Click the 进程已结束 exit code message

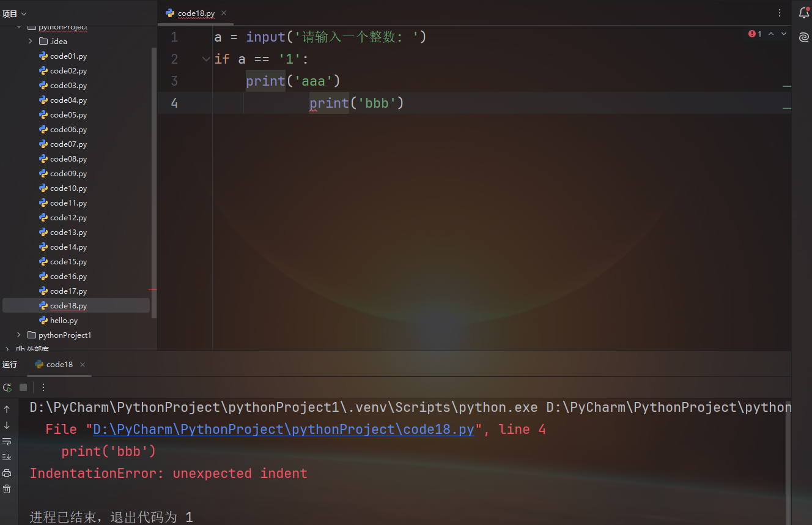(x=111, y=518)
